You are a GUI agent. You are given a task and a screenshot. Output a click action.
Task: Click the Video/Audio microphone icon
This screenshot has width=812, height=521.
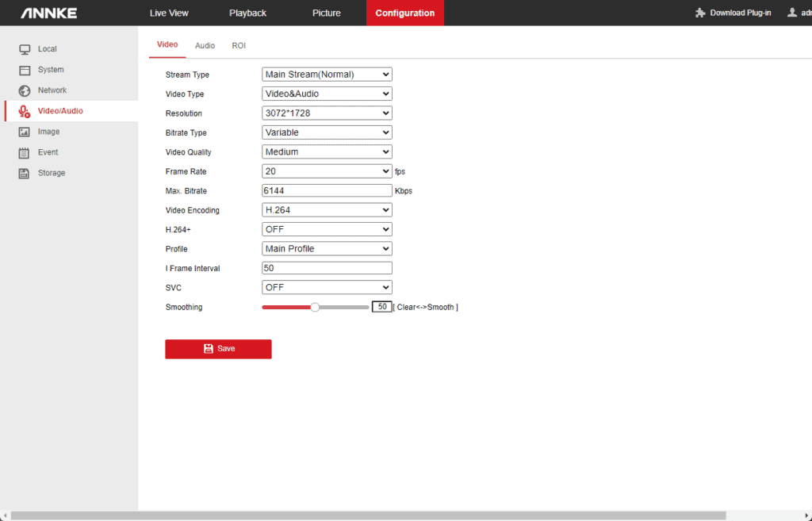[x=25, y=112]
